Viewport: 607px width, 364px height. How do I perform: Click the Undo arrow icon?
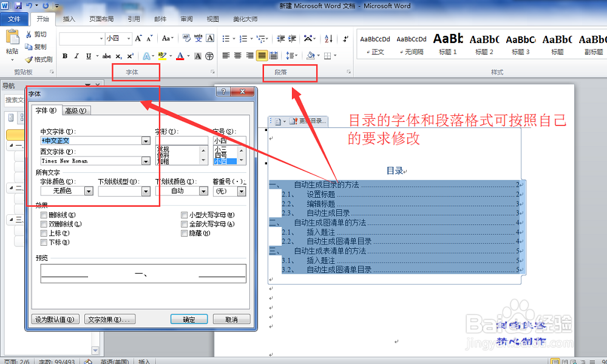click(x=29, y=5)
